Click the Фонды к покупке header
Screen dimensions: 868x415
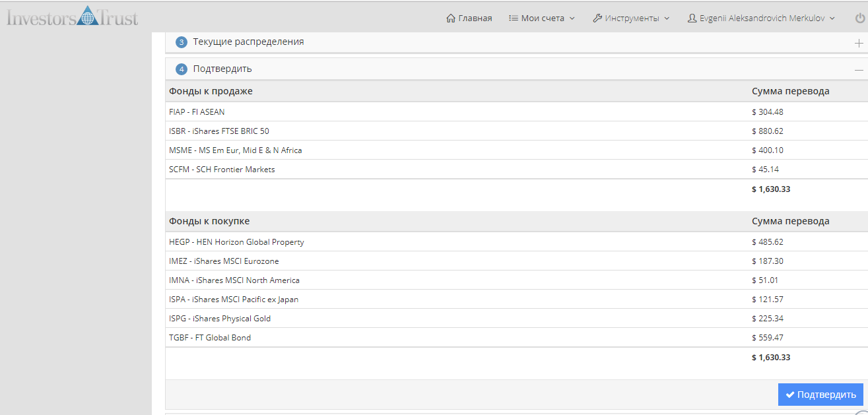click(x=209, y=221)
